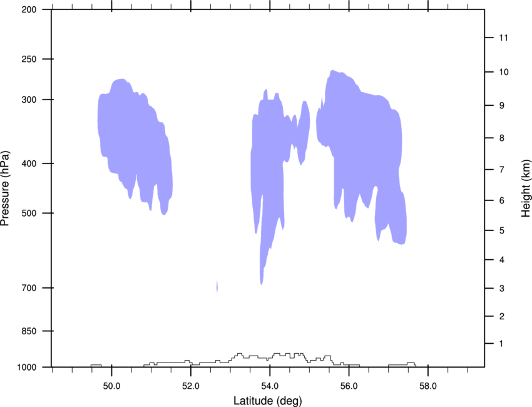Pick the 6 km height label

coord(501,200)
